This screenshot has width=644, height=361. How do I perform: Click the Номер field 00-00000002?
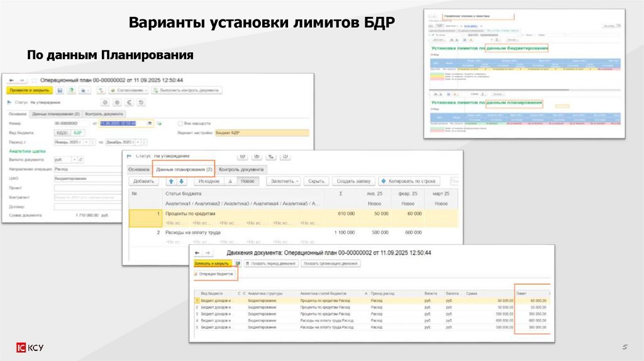click(x=72, y=123)
